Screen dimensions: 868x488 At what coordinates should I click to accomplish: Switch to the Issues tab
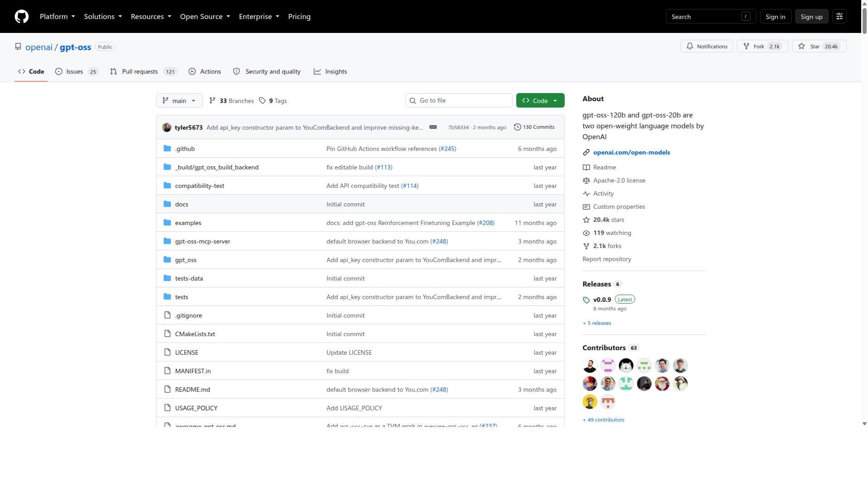coord(76,71)
